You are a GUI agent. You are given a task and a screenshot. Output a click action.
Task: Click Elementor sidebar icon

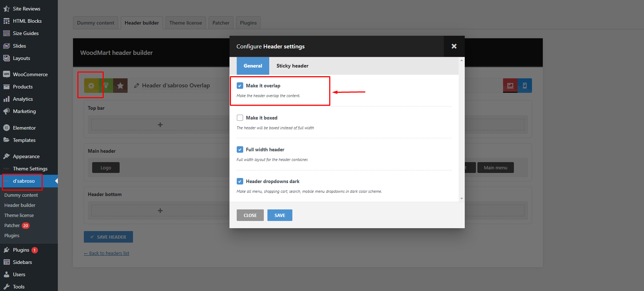[7, 128]
